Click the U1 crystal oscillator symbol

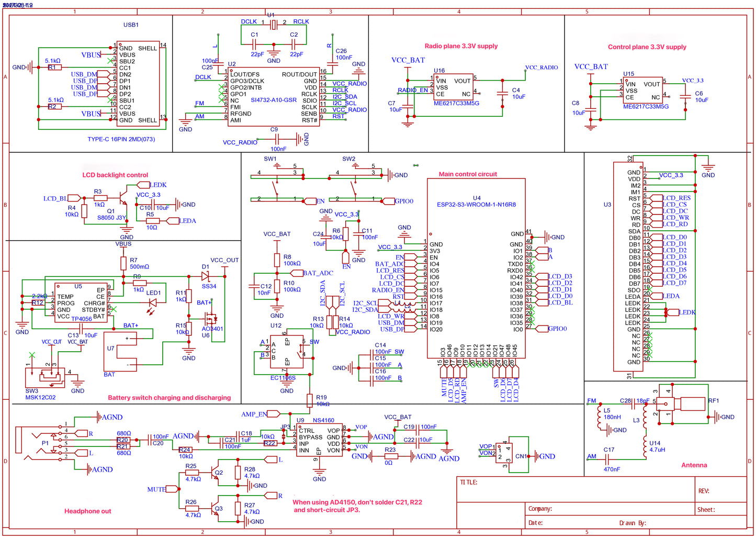(273, 23)
